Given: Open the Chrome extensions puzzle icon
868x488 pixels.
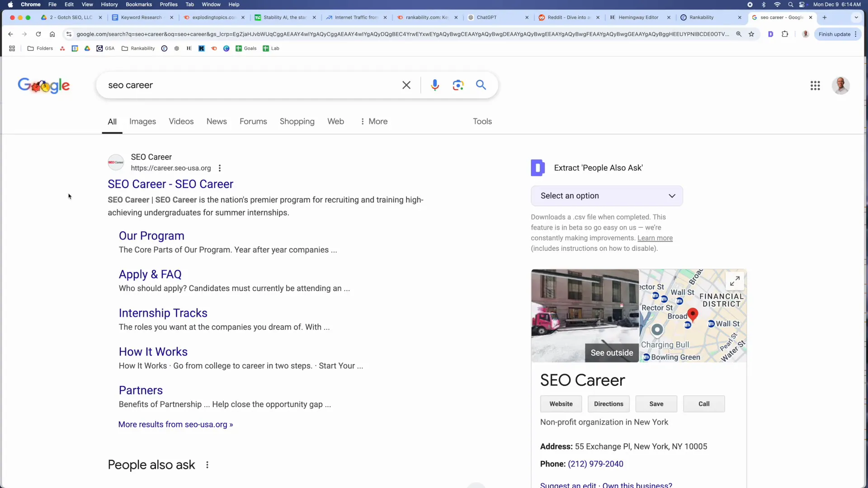Looking at the screenshot, I should [x=785, y=34].
